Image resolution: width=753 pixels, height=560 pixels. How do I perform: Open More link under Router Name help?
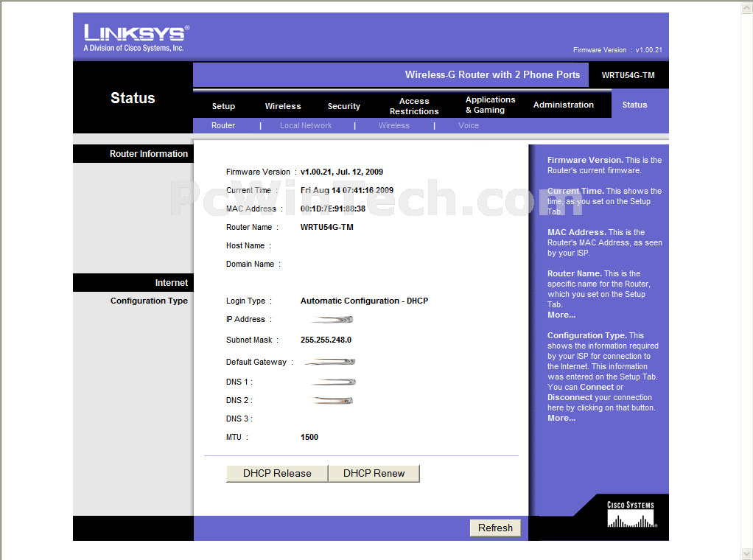click(x=561, y=315)
